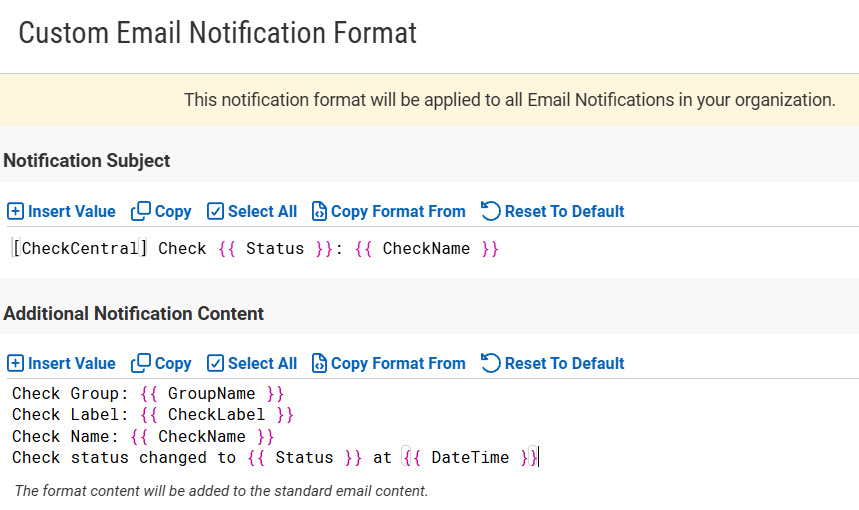The width and height of the screenshot is (859, 510).
Task: Click Insert Value text in Additional Content toolbar
Action: point(72,363)
